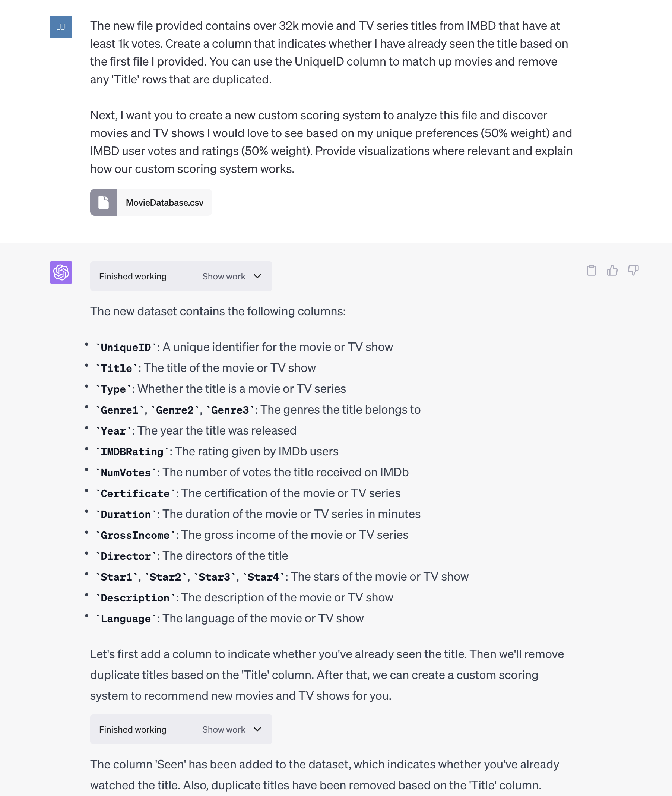Click the JJ user avatar
The height and width of the screenshot is (796, 672).
61,27
